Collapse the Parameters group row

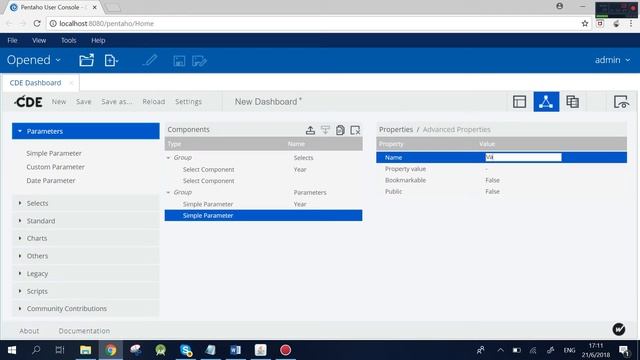(168, 192)
